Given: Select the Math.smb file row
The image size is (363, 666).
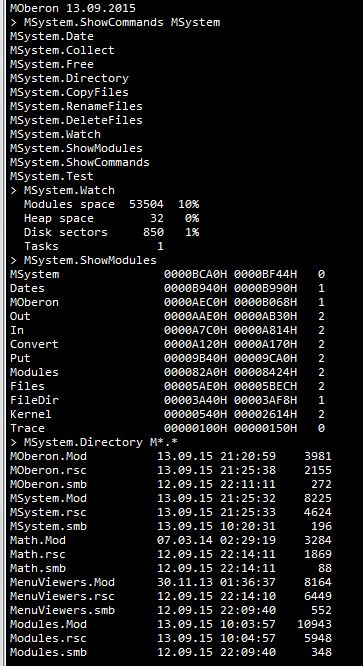Looking at the screenshot, I should [x=171, y=569].
